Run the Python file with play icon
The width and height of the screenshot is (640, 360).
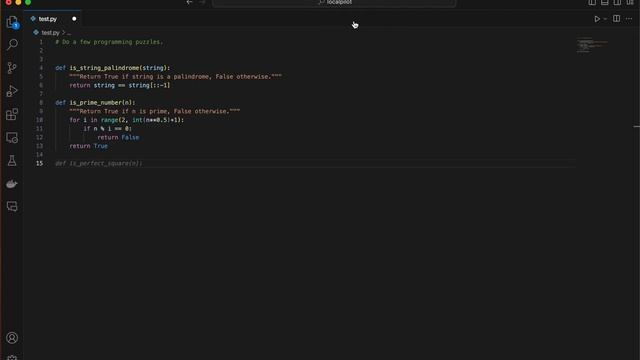(x=597, y=19)
